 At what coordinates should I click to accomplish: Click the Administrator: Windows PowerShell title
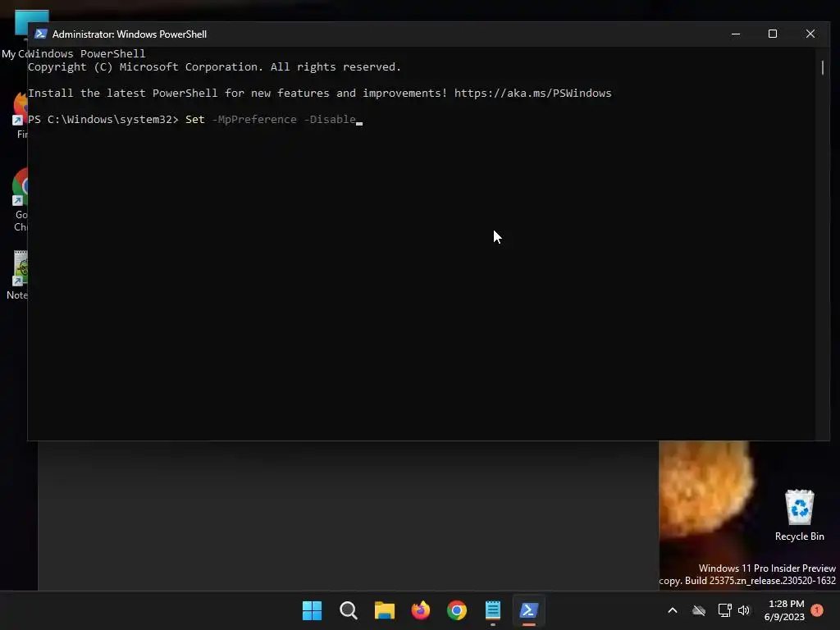[x=130, y=34]
